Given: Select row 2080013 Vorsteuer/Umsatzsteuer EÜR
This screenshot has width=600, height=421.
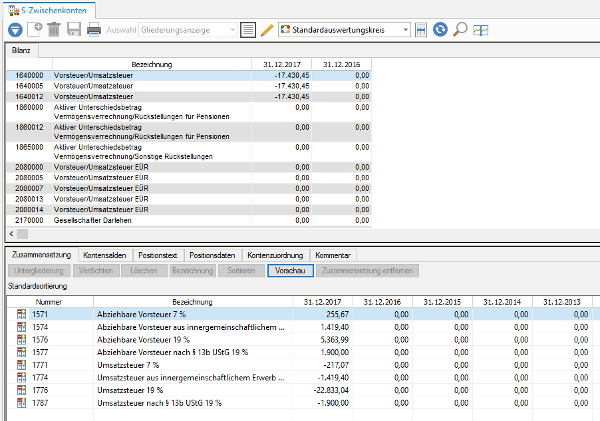Looking at the screenshot, I should pos(189,199).
